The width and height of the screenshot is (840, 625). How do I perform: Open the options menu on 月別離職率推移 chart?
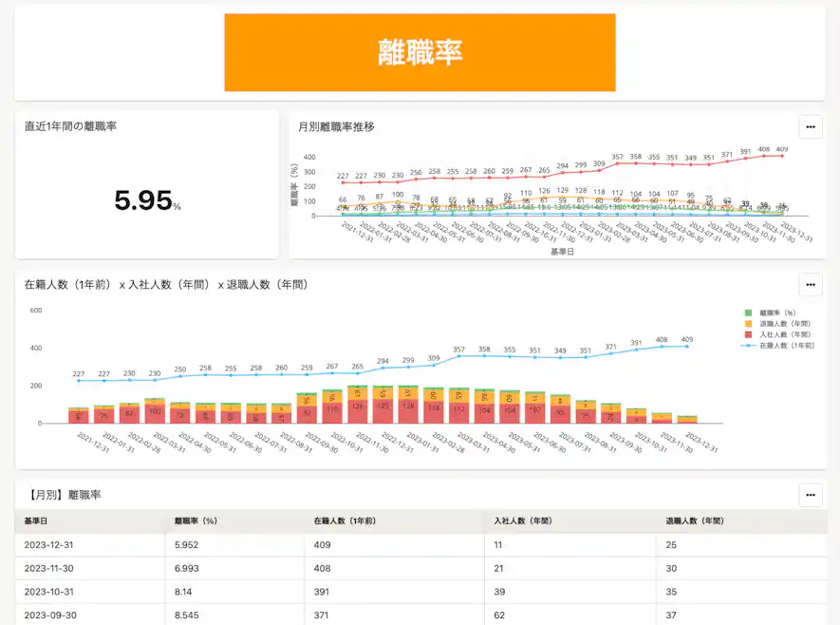811,126
